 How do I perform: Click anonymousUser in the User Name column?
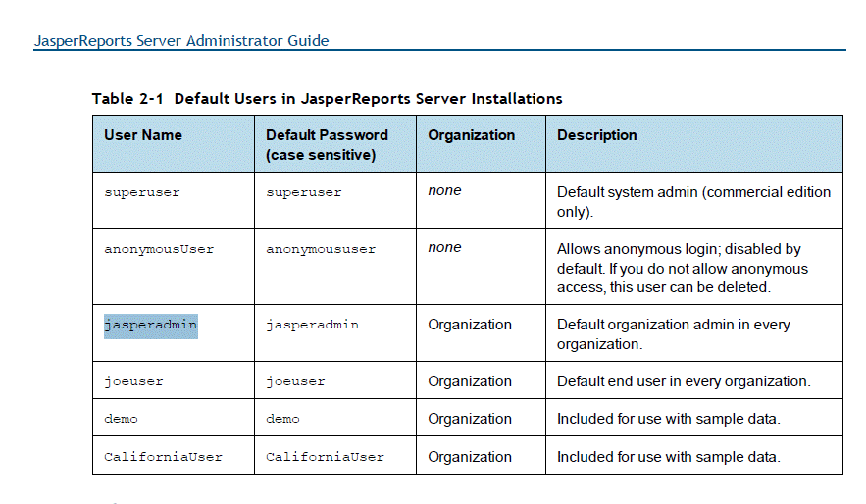(x=159, y=249)
